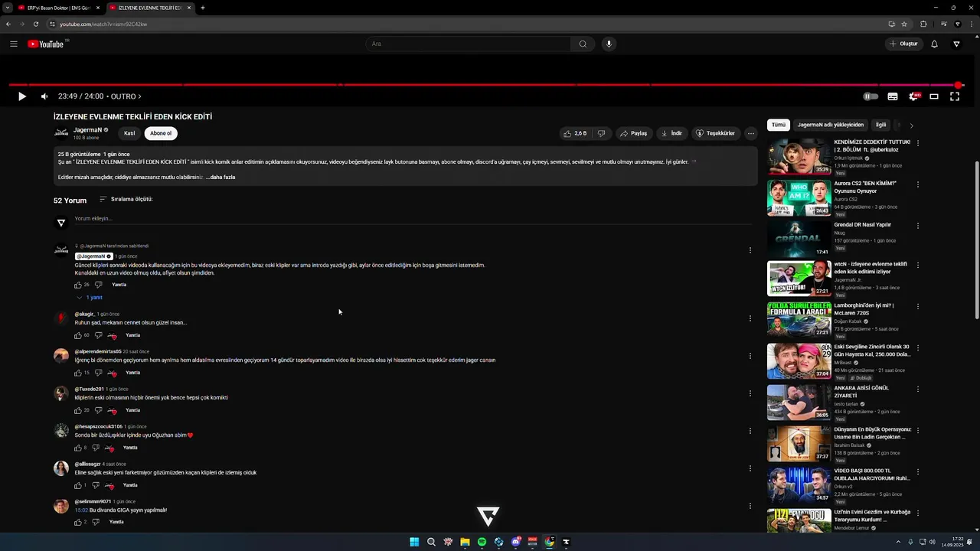Expand the 1 yanıt replies
This screenshot has height=551, width=980.
(x=90, y=297)
